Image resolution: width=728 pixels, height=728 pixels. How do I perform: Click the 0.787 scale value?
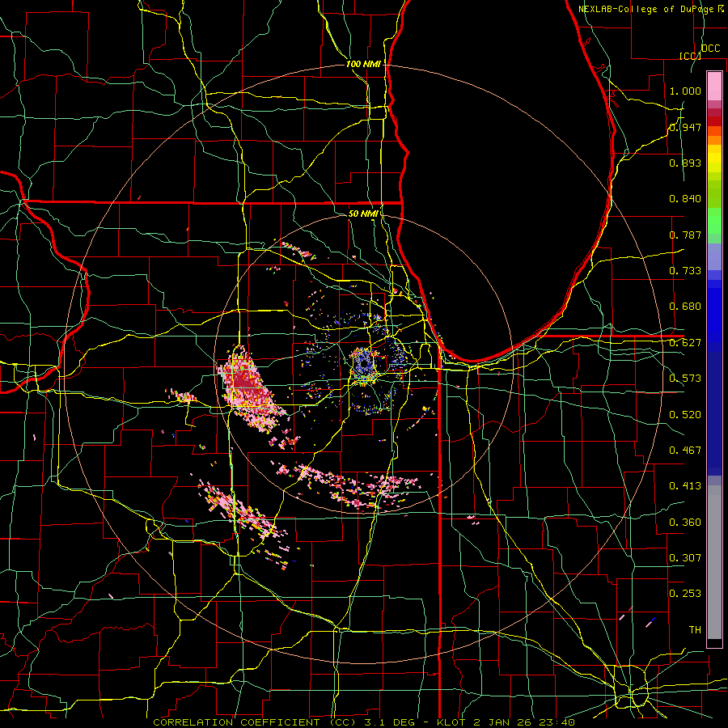tap(685, 235)
